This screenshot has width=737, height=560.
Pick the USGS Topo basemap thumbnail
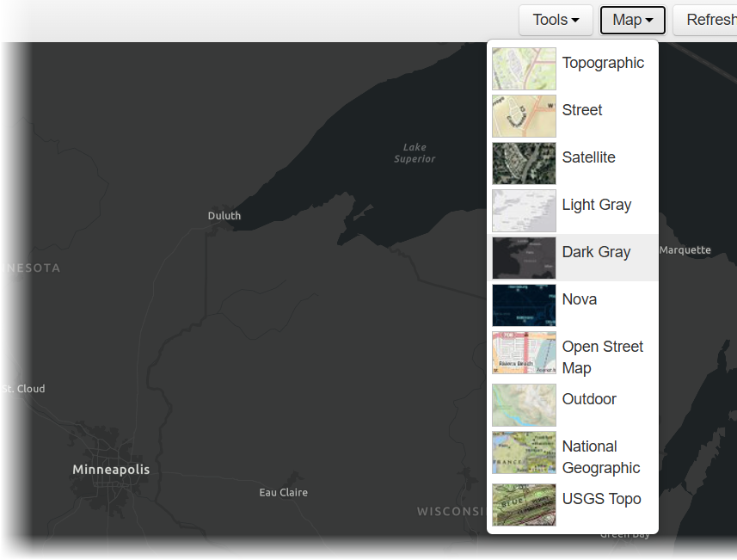[x=524, y=505]
